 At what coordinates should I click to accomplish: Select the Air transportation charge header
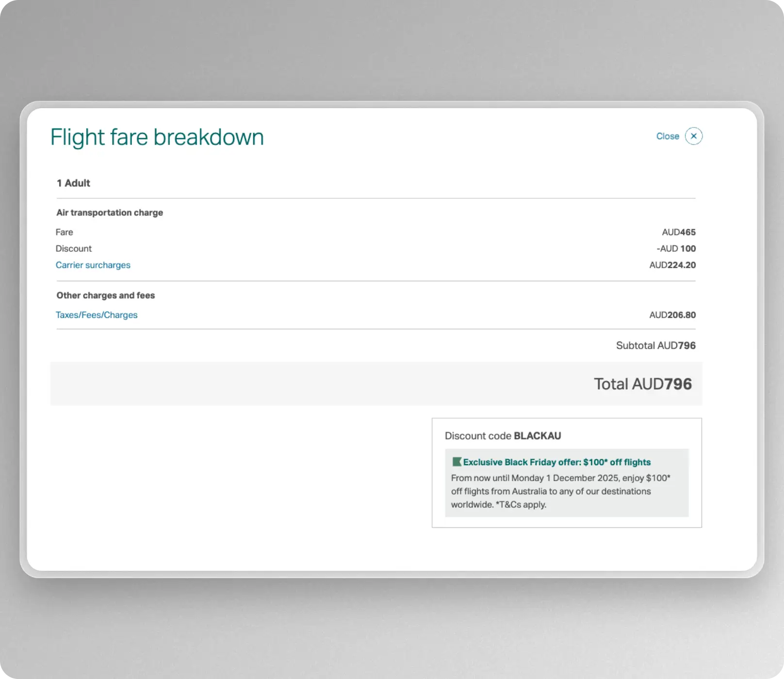click(110, 212)
